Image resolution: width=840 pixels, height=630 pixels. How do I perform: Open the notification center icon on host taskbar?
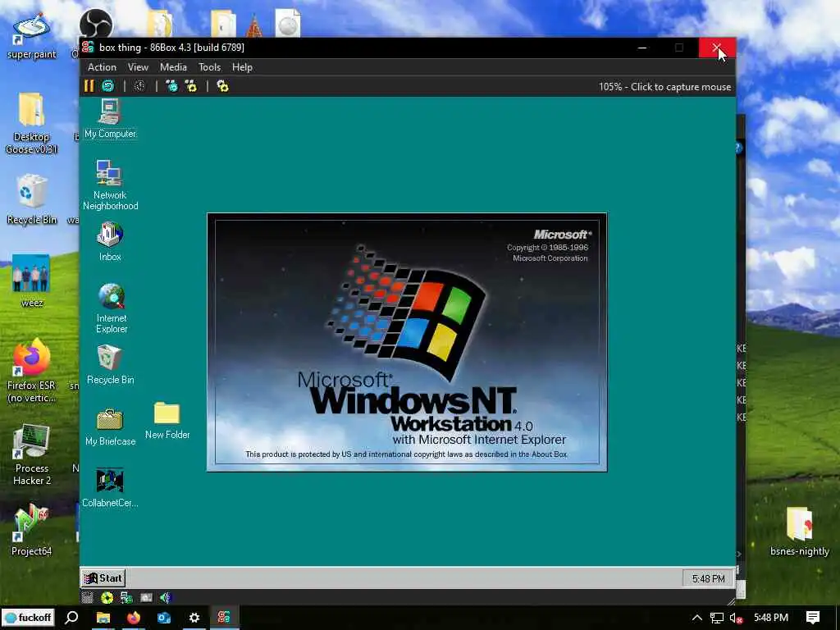(x=813, y=618)
